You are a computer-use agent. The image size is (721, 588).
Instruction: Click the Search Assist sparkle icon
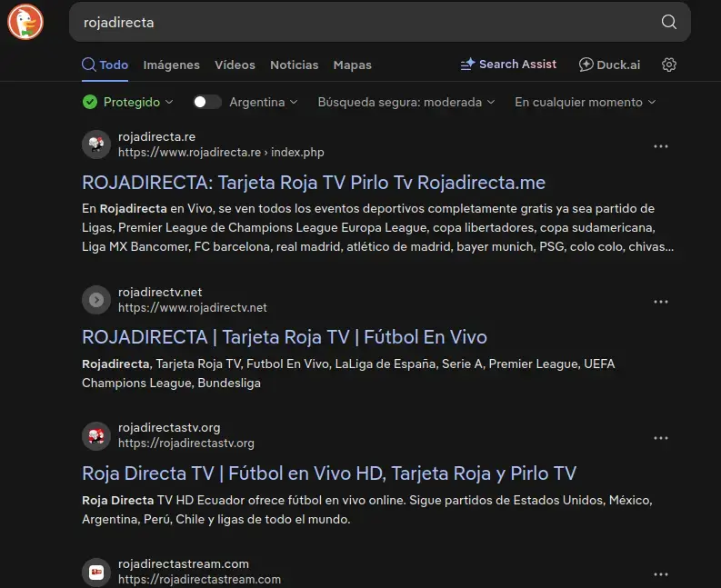467,65
